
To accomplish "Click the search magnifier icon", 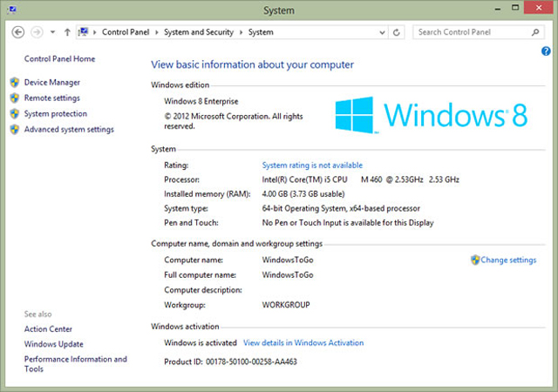I will pos(535,32).
